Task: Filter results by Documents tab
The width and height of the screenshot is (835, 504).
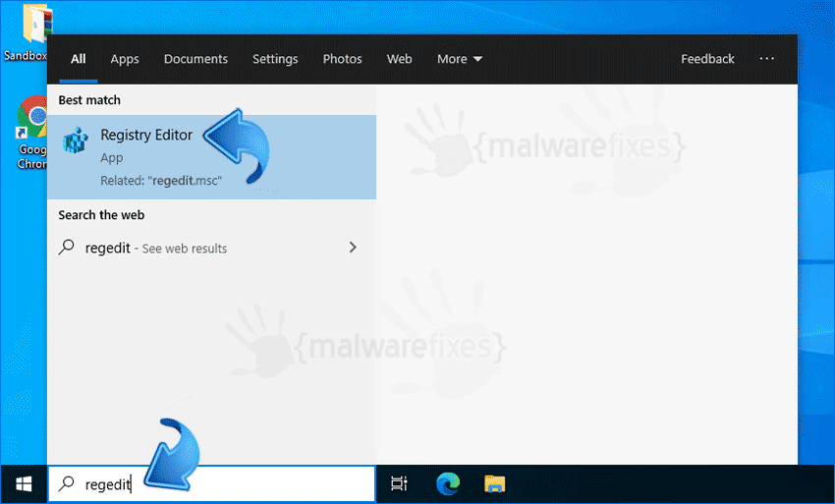Action: click(x=195, y=59)
